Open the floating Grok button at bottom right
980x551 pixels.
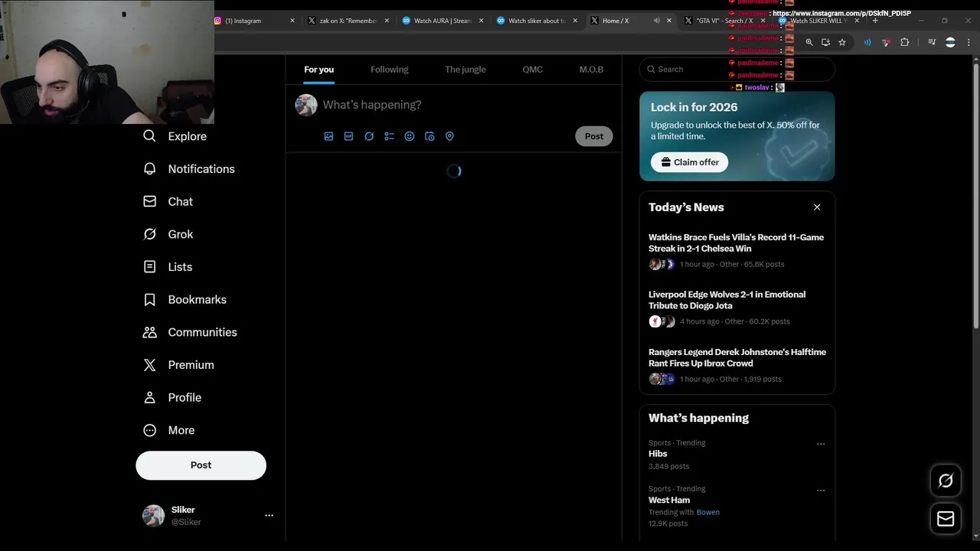946,481
